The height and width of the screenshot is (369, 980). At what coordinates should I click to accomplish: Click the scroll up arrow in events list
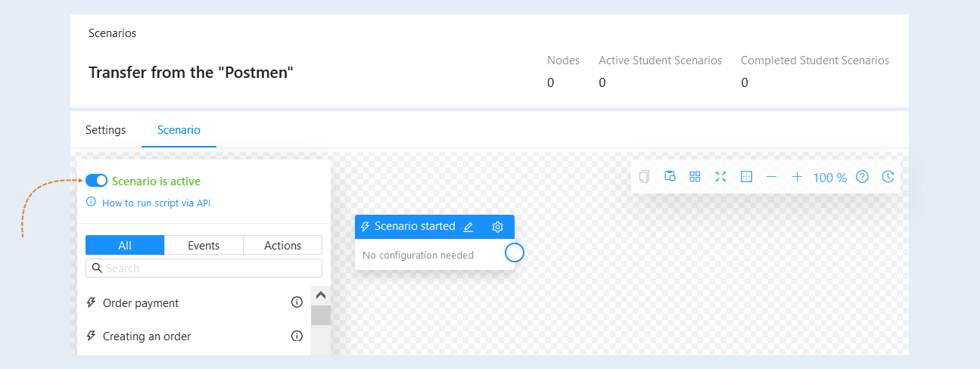coord(320,296)
